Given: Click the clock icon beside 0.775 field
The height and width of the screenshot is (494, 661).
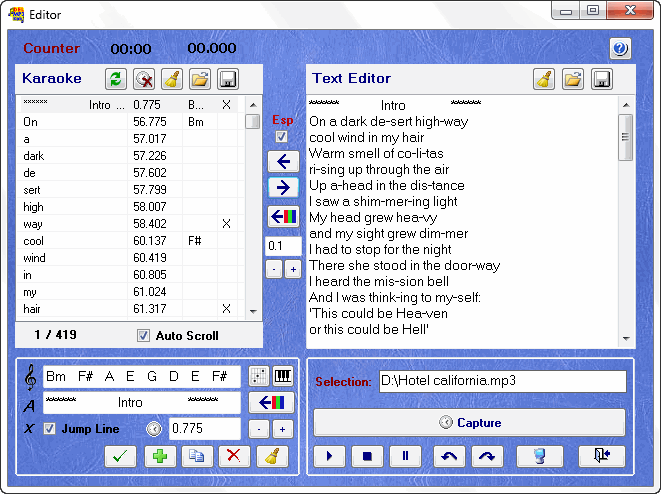Looking at the screenshot, I should pyautogui.click(x=154, y=429).
